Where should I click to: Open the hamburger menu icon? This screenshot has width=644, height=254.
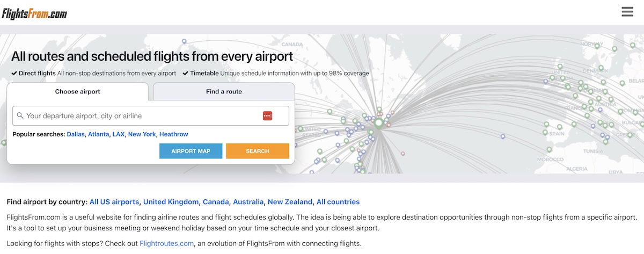(627, 12)
